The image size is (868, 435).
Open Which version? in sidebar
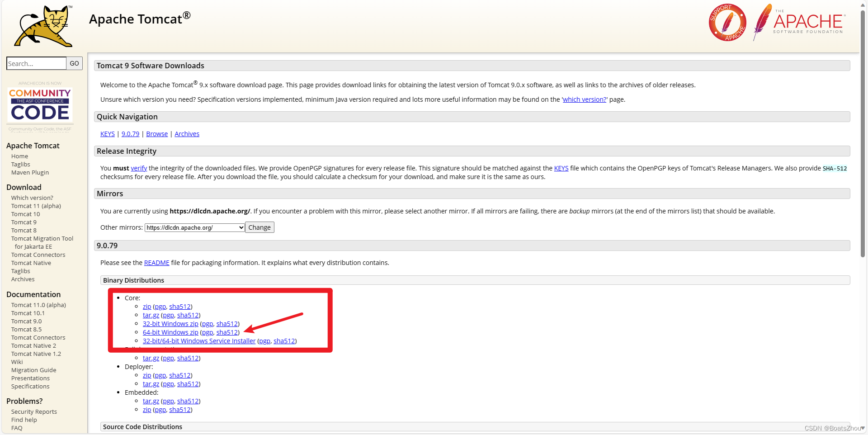pyautogui.click(x=32, y=198)
